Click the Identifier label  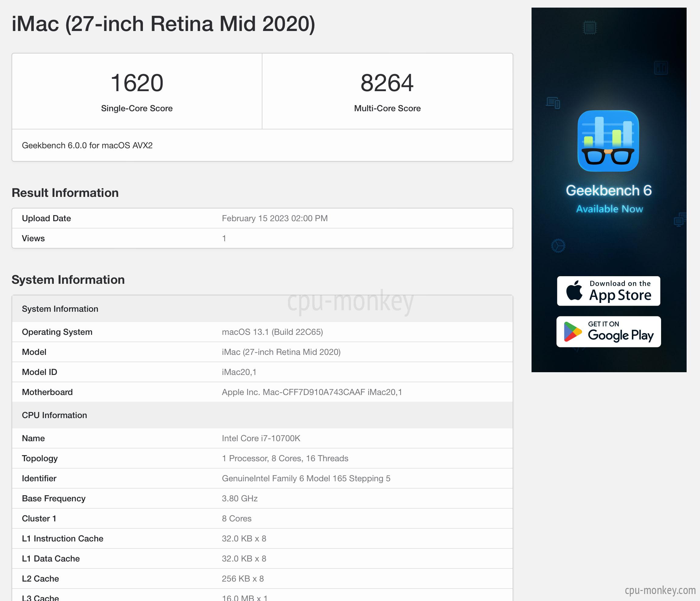[39, 479]
